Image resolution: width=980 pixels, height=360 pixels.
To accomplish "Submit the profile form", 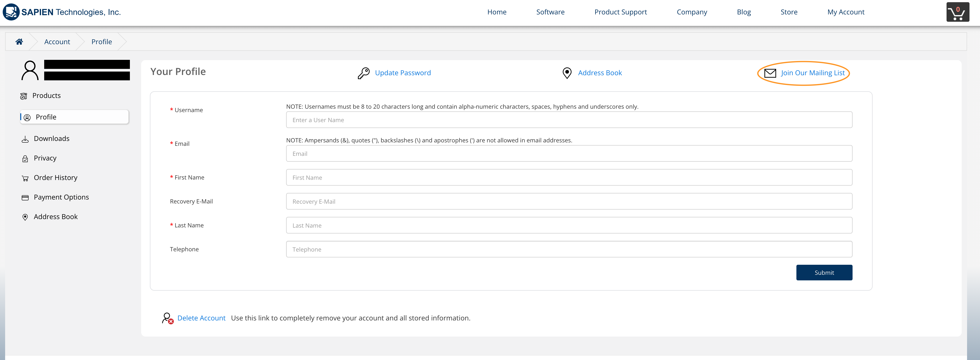I will click(x=824, y=273).
